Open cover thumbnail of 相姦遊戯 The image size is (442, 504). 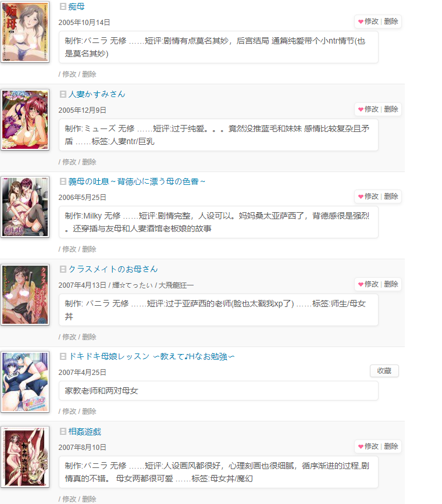(x=25, y=457)
